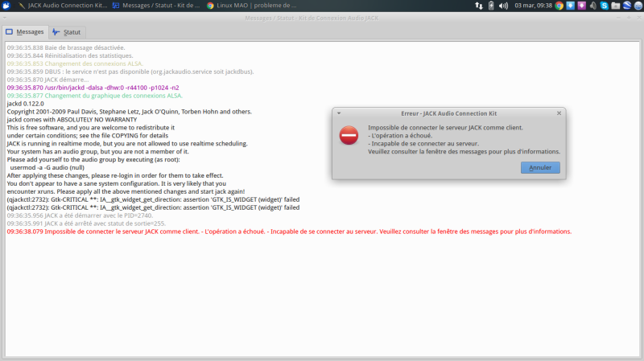This screenshot has width=644, height=361.
Task: Open Messages window menu arrow in title bar
Action: click(4, 18)
